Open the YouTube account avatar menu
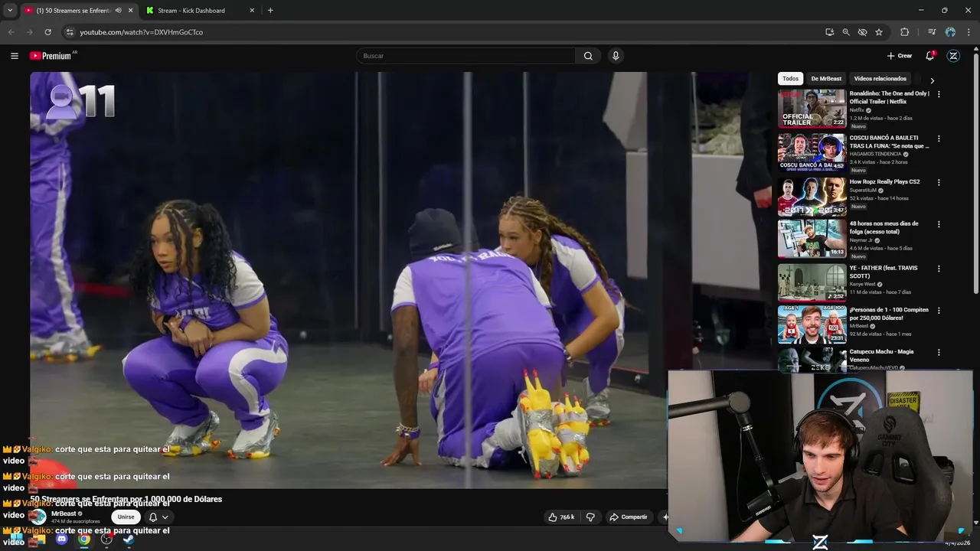This screenshot has height=551, width=980. point(953,56)
